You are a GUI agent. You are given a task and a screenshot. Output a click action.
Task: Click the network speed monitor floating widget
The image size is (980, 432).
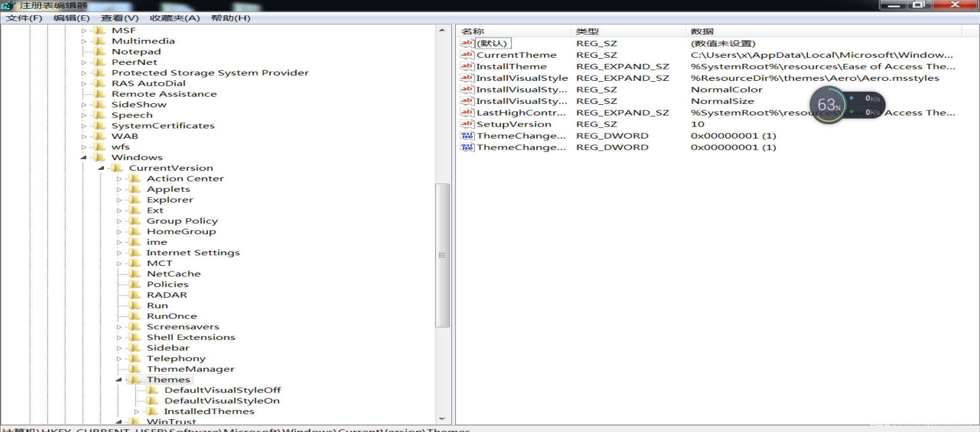coord(847,105)
